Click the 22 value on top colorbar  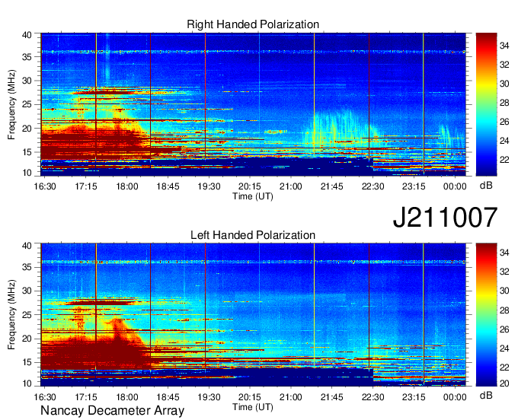click(x=504, y=160)
